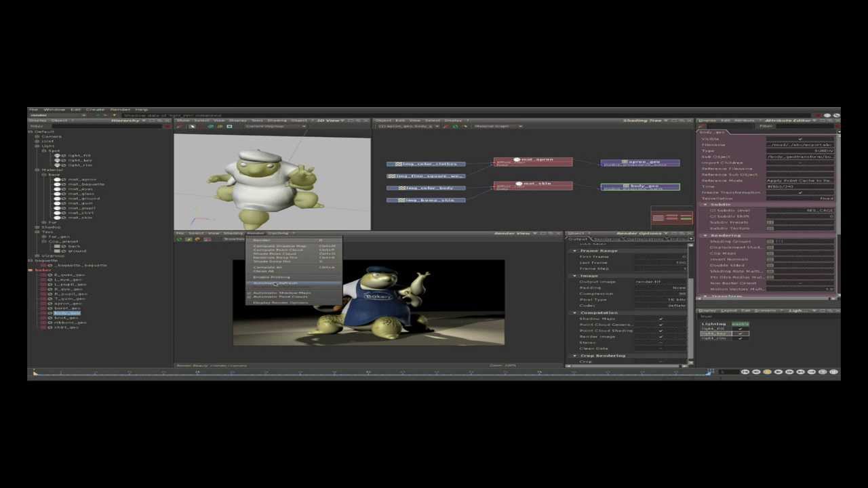The width and height of the screenshot is (868, 488).
Task: Click the timeline scrub bar at the bottom
Action: pos(372,371)
